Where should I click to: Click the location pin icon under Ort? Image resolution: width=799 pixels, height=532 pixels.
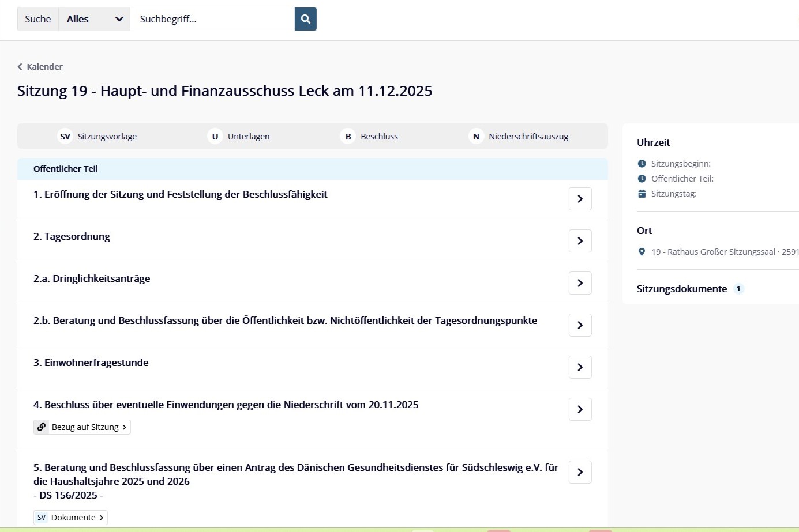click(x=642, y=252)
